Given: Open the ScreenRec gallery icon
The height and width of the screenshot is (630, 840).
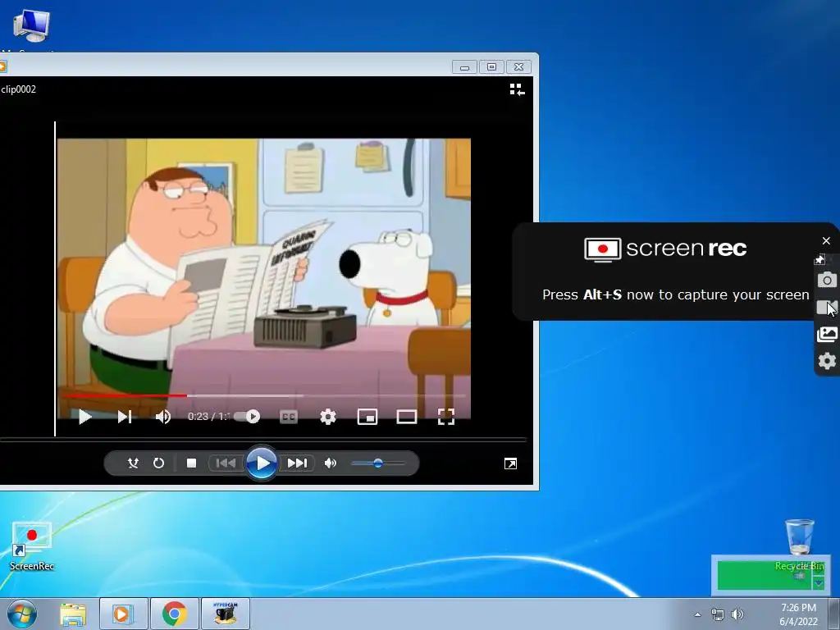Looking at the screenshot, I should [x=827, y=335].
